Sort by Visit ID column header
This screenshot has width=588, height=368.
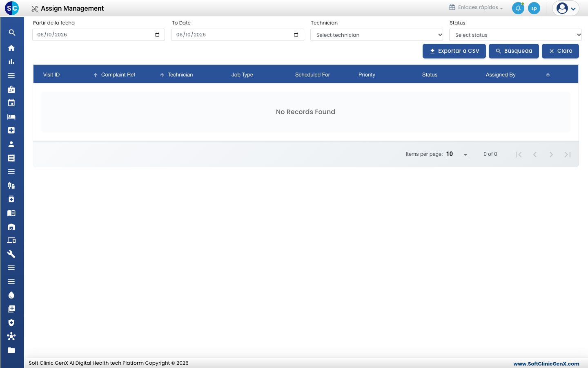[x=51, y=75]
